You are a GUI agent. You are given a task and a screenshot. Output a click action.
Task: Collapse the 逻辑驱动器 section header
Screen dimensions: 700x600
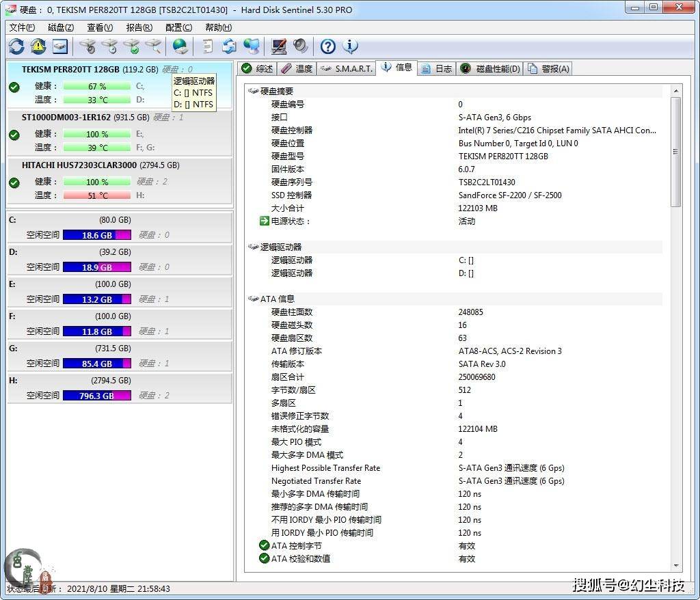pyautogui.click(x=280, y=247)
